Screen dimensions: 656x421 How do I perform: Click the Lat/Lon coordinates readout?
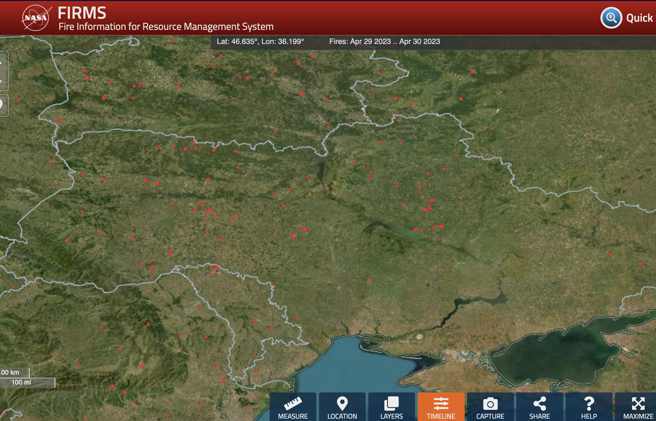click(x=260, y=42)
